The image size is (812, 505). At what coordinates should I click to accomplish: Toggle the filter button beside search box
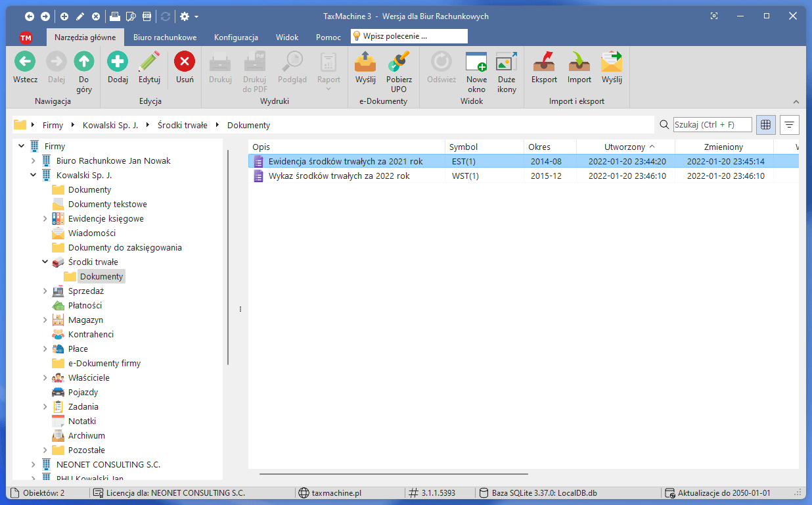pos(789,125)
